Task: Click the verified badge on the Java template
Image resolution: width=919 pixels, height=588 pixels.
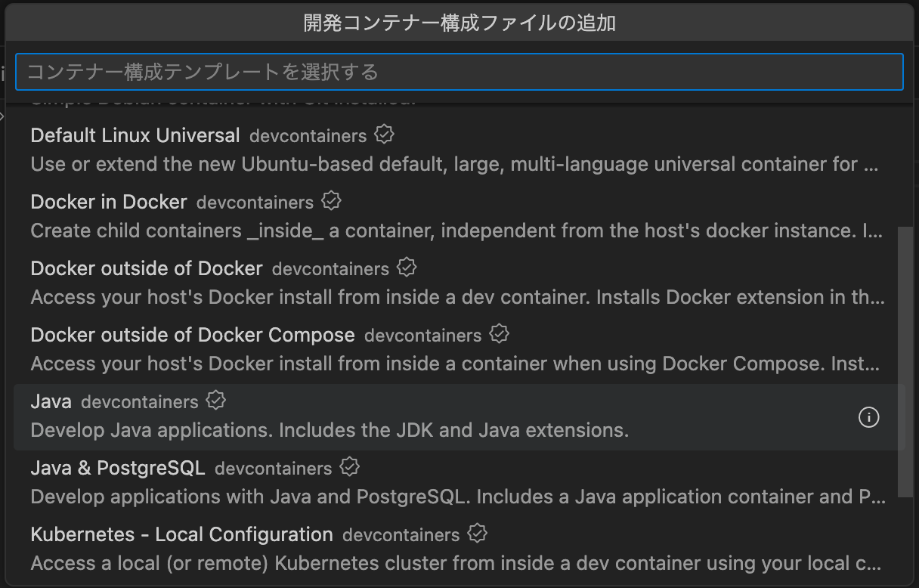Action: click(x=215, y=401)
